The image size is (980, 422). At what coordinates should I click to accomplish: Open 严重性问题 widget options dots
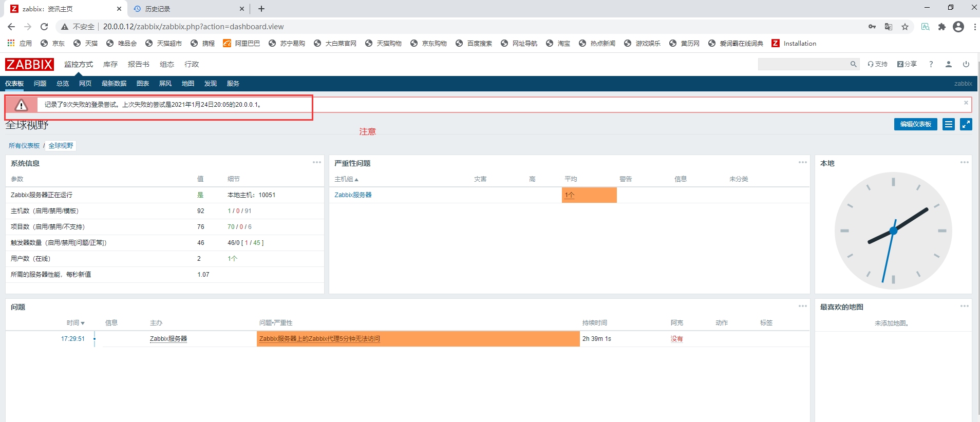[x=803, y=162]
